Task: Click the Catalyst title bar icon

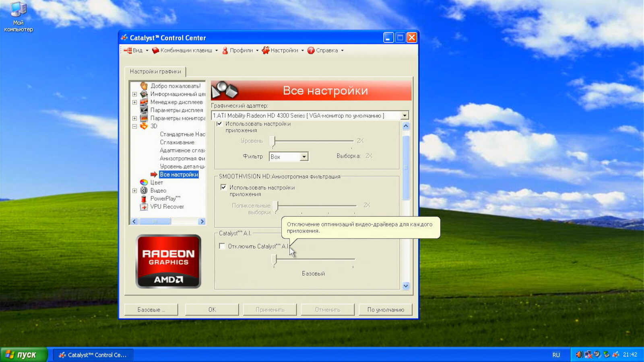Action: coord(124,37)
